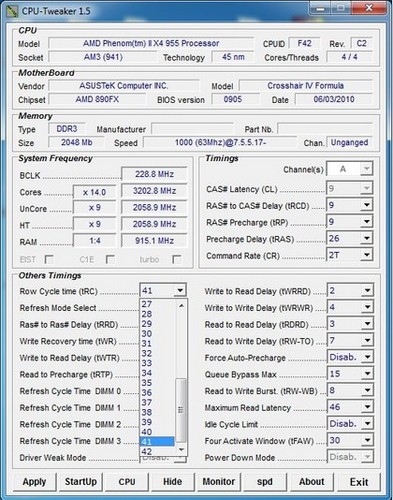
Task: Click the CPU-Tweaker app icon in title bar
Action: (12, 11)
